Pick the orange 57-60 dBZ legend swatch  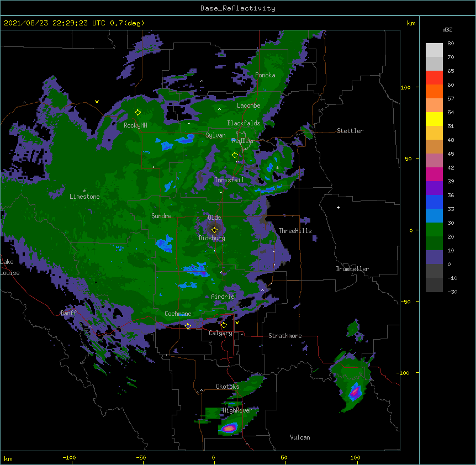(434, 91)
